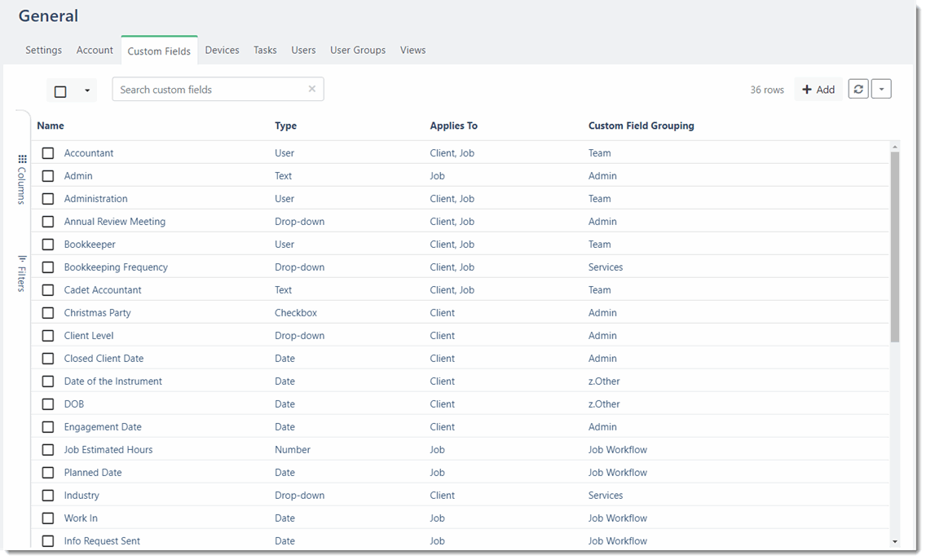Clear the search box using the X icon
The width and height of the screenshot is (926, 560).
click(x=311, y=89)
